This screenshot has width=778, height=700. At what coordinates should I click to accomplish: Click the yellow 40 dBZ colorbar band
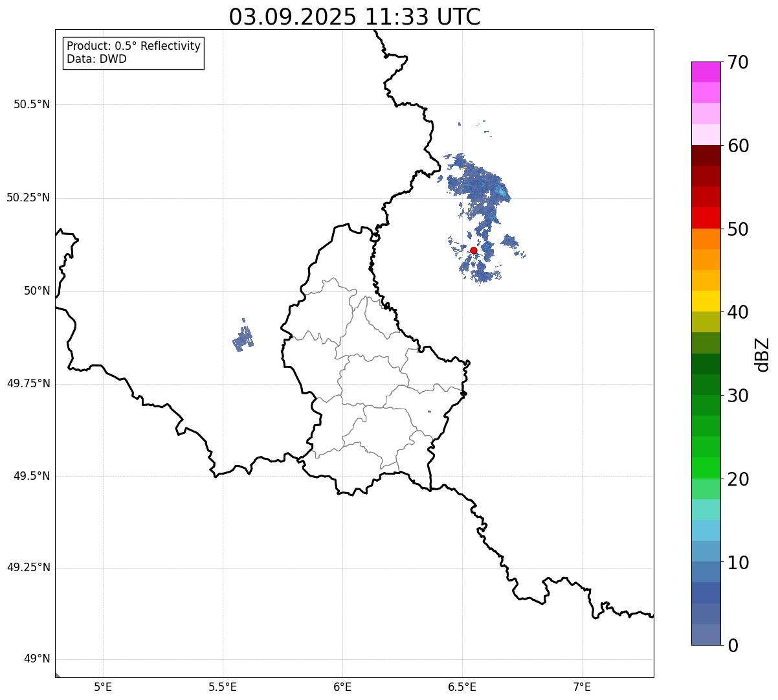click(706, 301)
